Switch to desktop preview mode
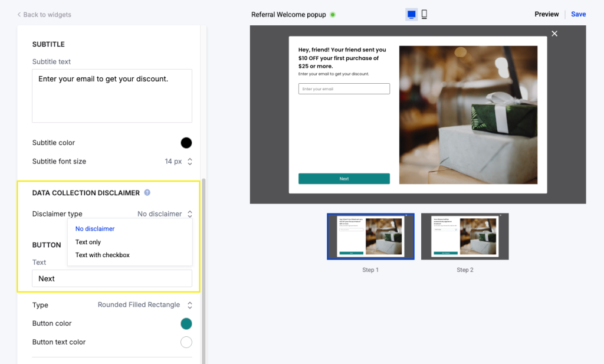 [411, 14]
